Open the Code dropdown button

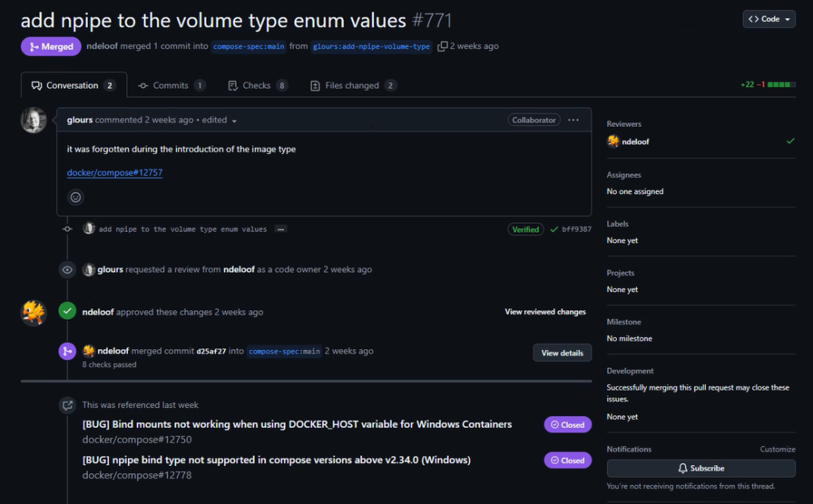769,19
